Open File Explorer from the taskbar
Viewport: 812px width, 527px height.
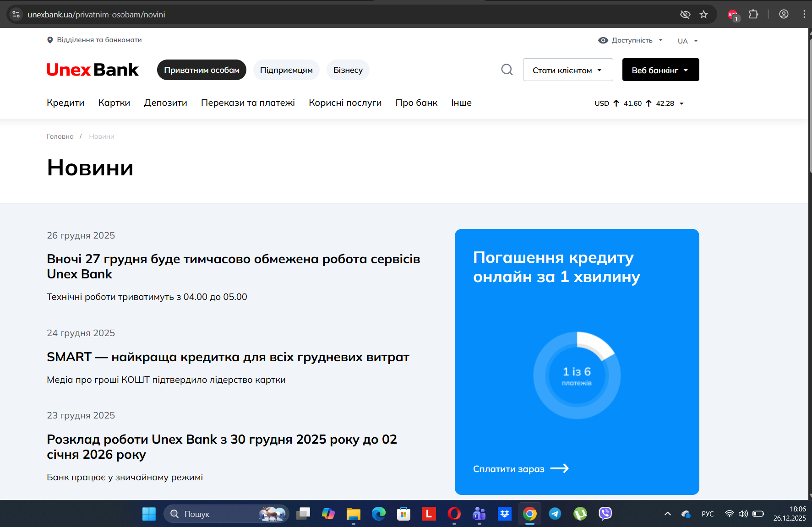(354, 514)
